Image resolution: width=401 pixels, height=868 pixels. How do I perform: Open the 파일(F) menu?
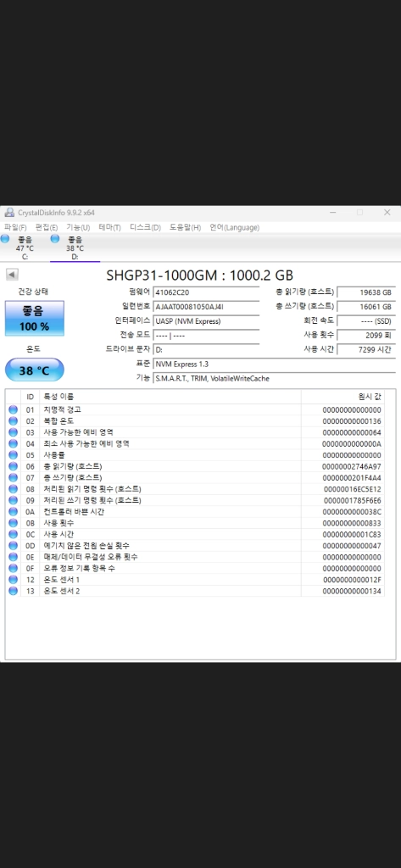(x=15, y=227)
